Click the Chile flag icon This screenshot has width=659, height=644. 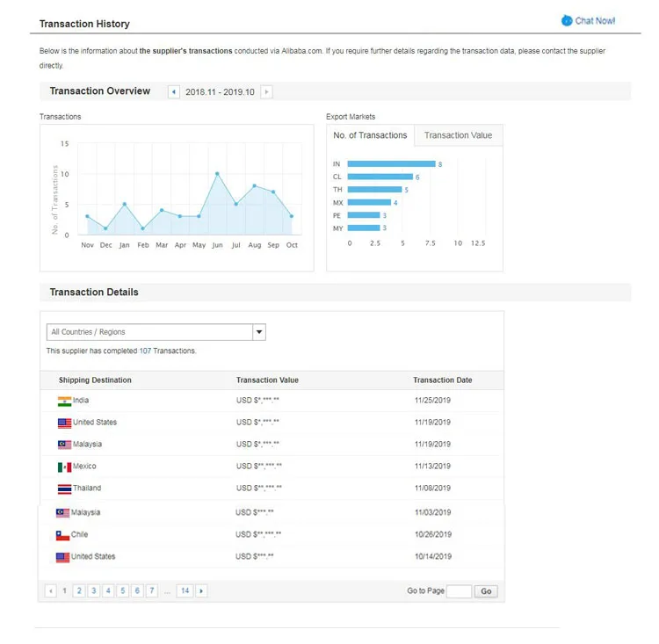pos(62,535)
